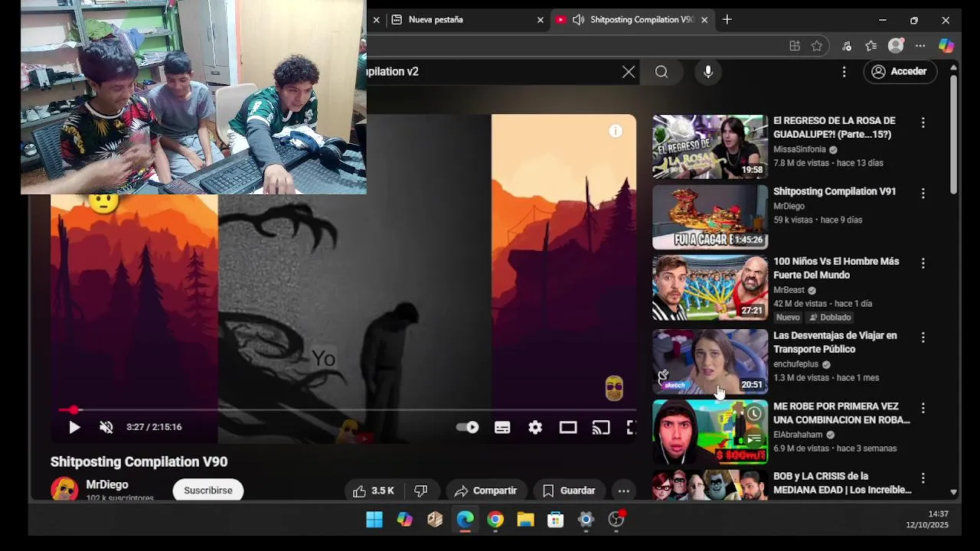Image resolution: width=980 pixels, height=551 pixels.
Task: Open the Edge profile avatar
Action: [896, 46]
